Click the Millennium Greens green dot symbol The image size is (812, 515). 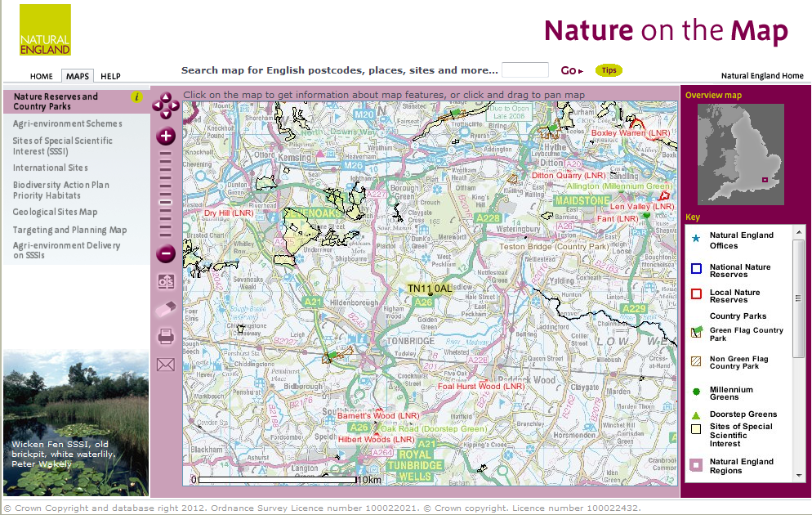(697, 392)
